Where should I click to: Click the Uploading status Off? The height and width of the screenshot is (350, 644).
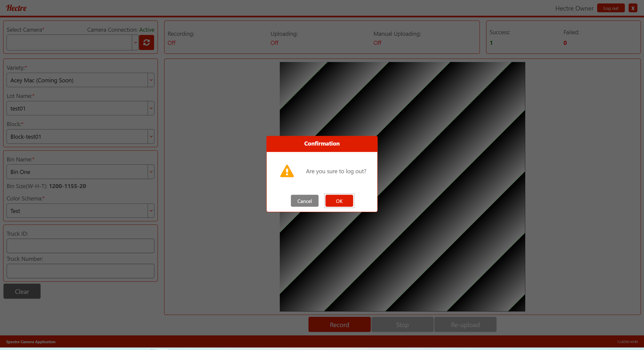(274, 43)
